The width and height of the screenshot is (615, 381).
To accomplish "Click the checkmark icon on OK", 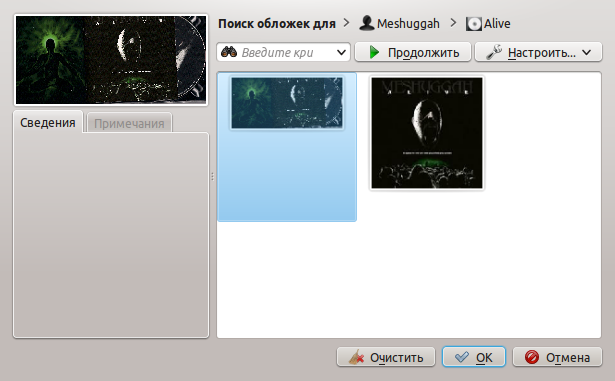I will tap(462, 357).
